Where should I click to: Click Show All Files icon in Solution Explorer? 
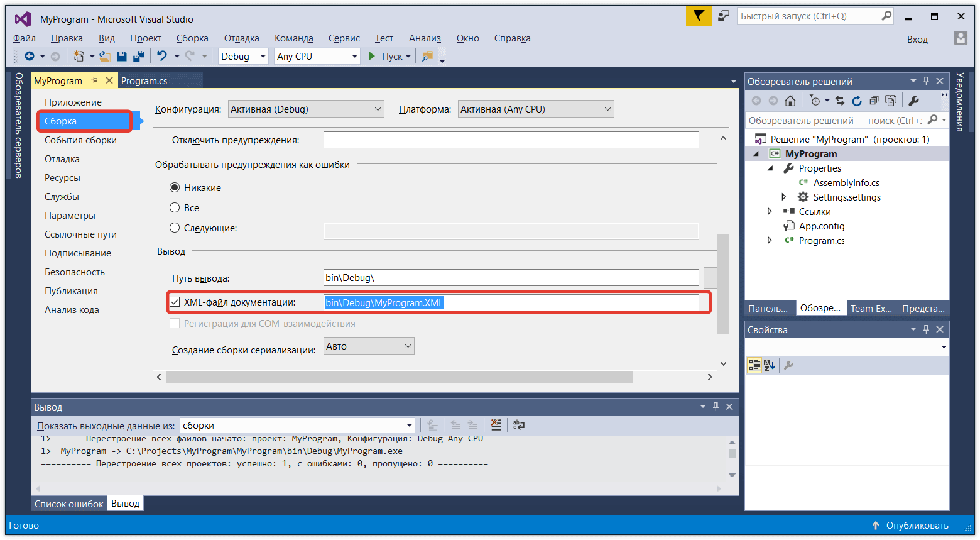(x=891, y=101)
